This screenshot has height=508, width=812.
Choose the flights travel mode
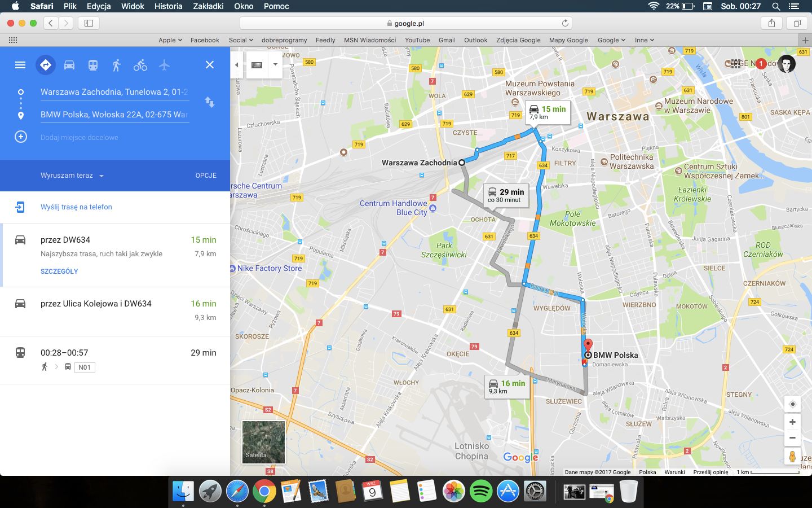[164, 65]
